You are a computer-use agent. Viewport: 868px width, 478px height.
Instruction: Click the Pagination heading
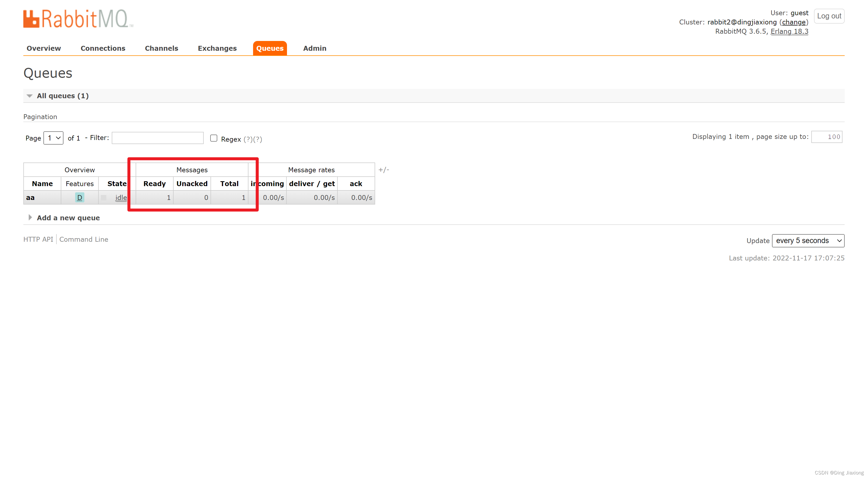[40, 117]
